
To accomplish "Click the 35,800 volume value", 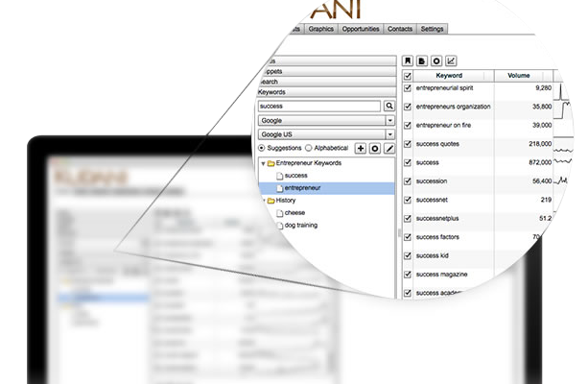I will [542, 107].
